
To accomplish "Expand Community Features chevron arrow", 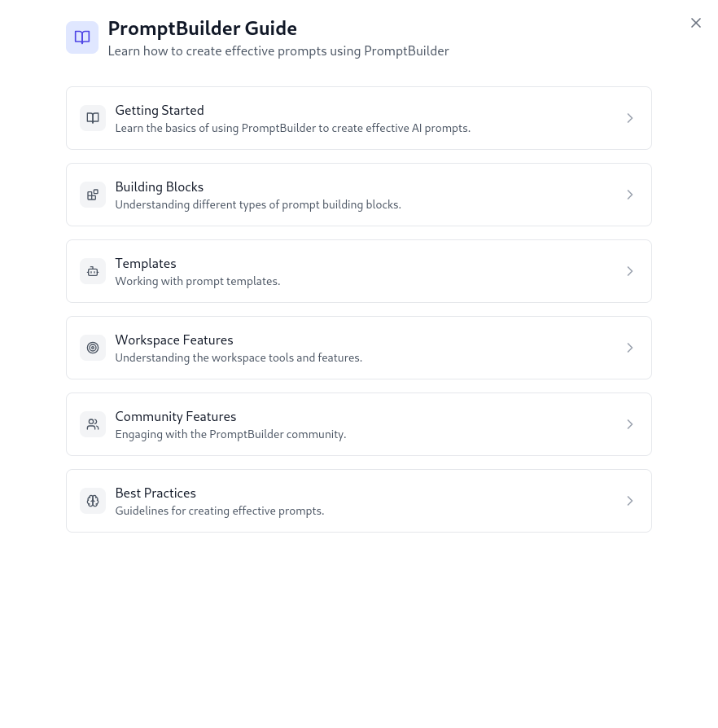I will (x=630, y=424).
